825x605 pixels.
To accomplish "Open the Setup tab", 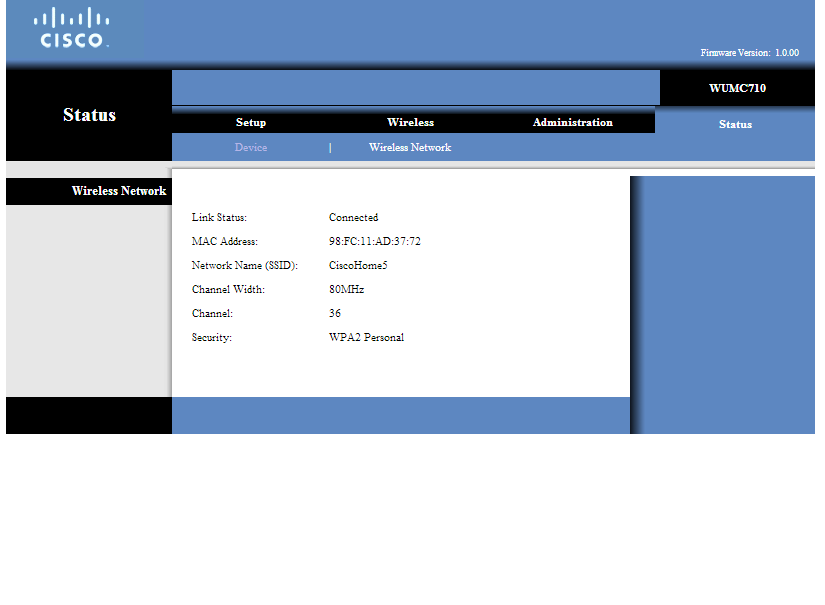I will (x=251, y=122).
